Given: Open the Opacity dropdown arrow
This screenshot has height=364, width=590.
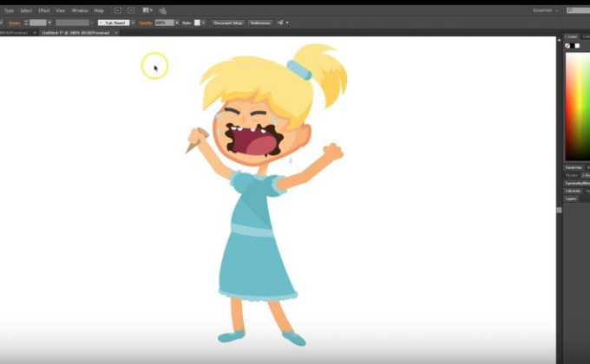Looking at the screenshot, I should point(177,23).
